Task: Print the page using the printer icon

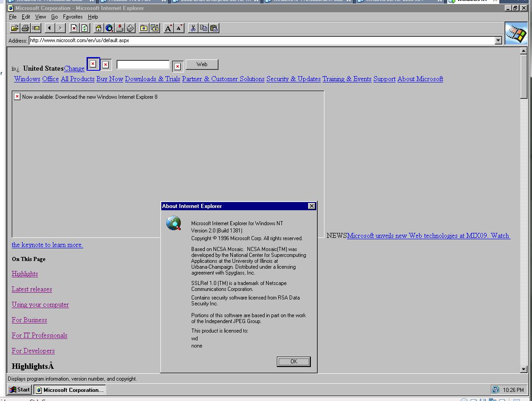Action: [25, 28]
